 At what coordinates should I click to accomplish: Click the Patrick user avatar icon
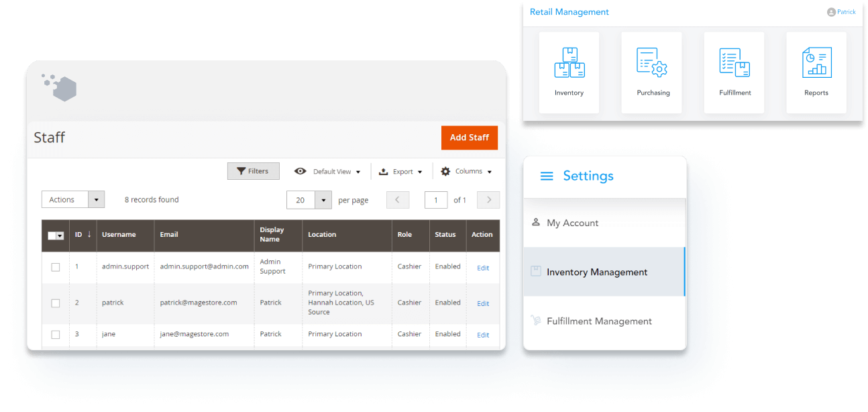pos(831,12)
